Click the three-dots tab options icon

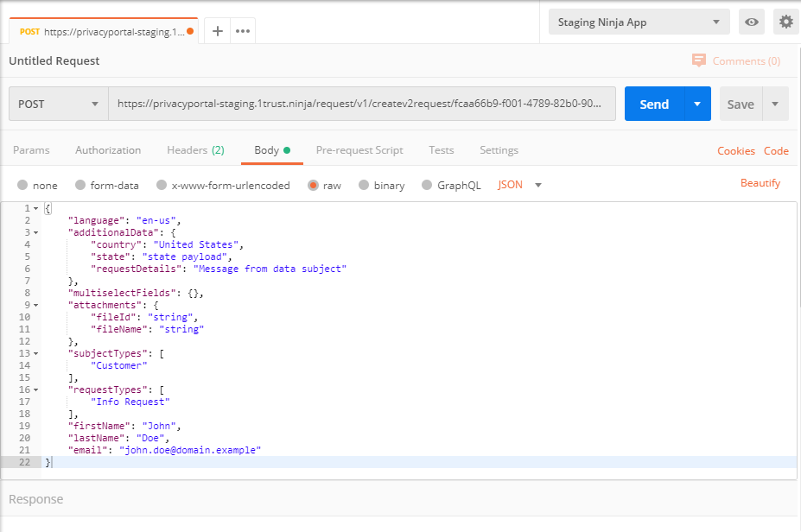tap(243, 31)
